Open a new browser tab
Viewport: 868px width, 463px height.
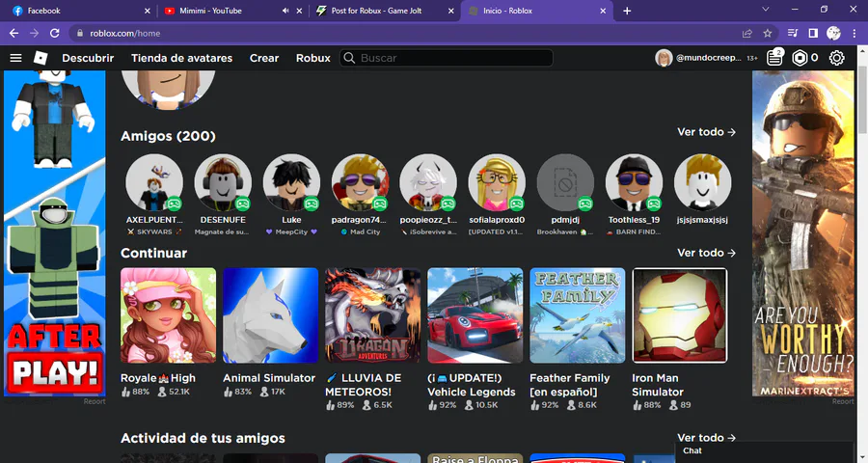coord(627,11)
